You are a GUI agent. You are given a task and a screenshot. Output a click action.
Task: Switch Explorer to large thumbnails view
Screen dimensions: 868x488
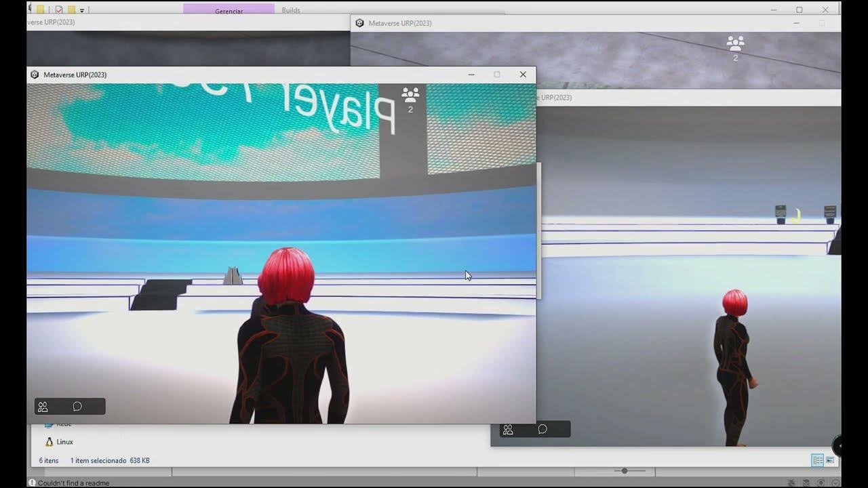830,460
